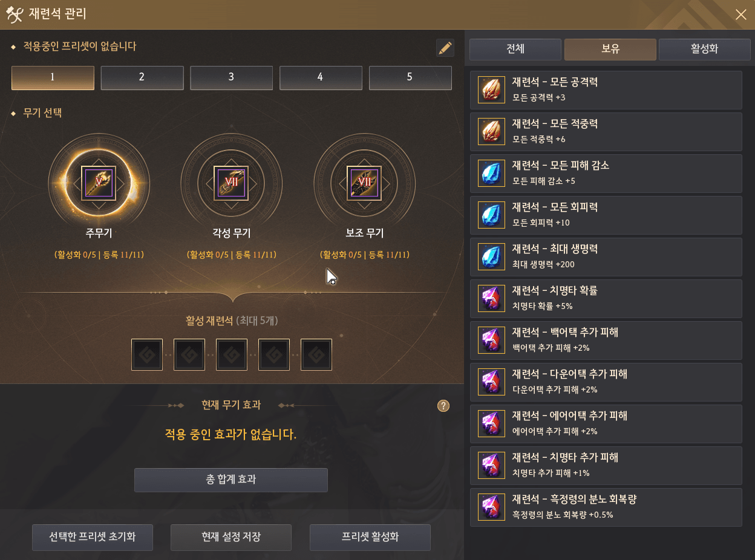Click the 현재 설정 저장 button
The image size is (755, 560).
tap(231, 537)
